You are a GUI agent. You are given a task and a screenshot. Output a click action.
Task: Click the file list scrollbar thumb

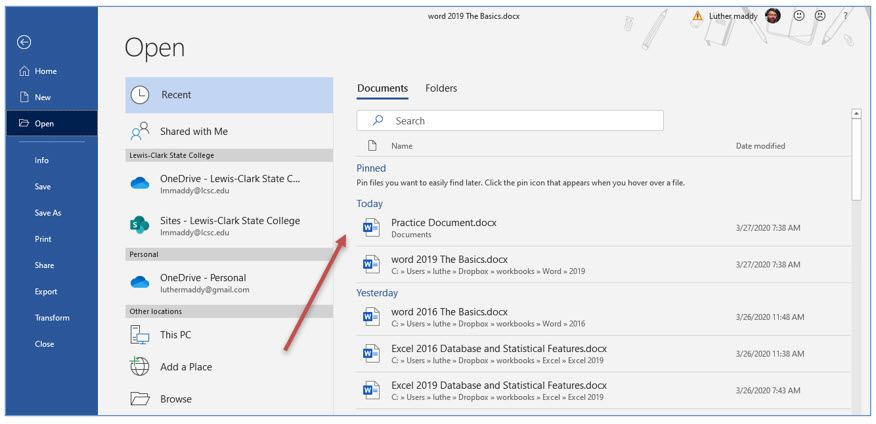(x=856, y=159)
